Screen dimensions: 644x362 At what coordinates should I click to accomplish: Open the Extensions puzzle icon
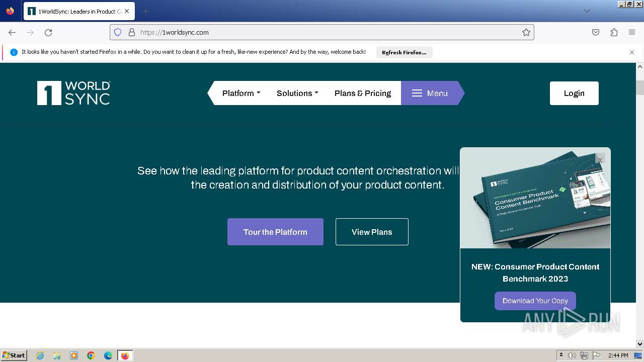click(614, 32)
